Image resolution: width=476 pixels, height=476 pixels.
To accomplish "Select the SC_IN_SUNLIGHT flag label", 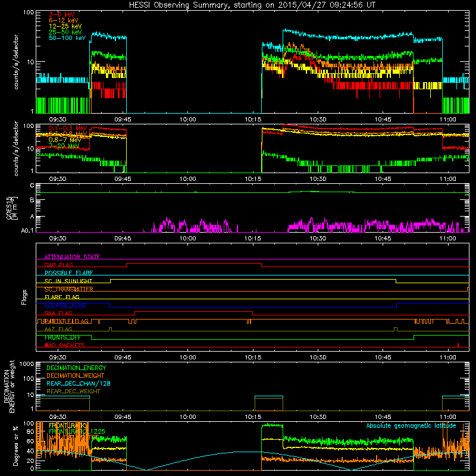I will pos(68,281).
